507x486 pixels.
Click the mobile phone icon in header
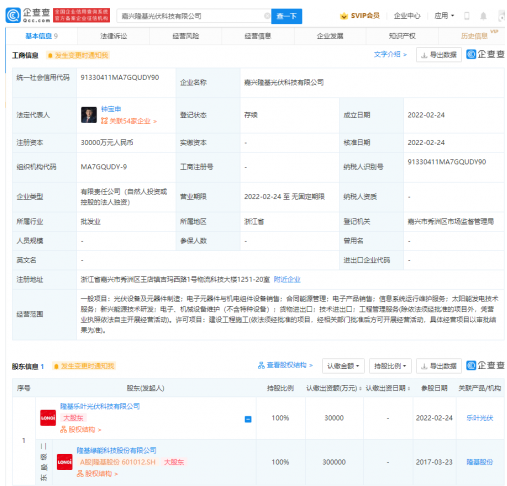467,16
